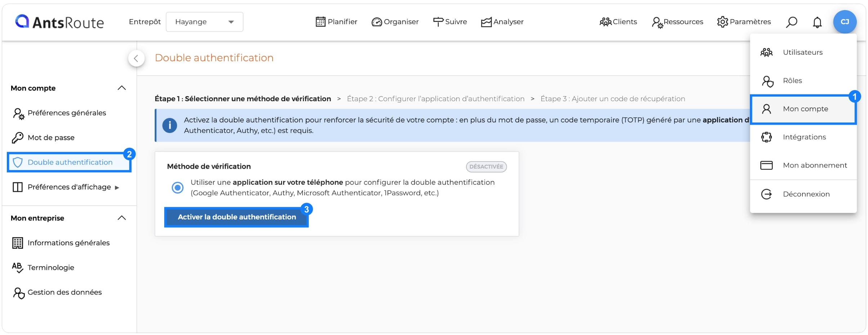868x335 pixels.
Task: Click the Intégrations puzzle icon
Action: point(766,137)
